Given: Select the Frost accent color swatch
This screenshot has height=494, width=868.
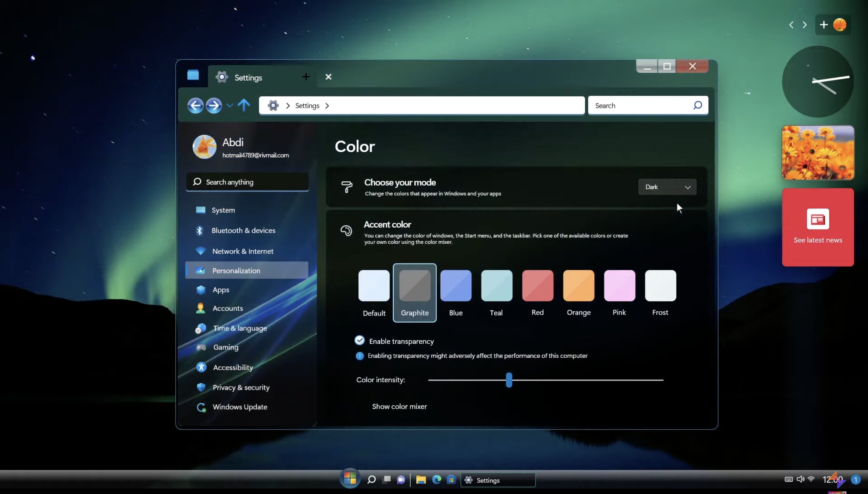Looking at the screenshot, I should click(660, 285).
